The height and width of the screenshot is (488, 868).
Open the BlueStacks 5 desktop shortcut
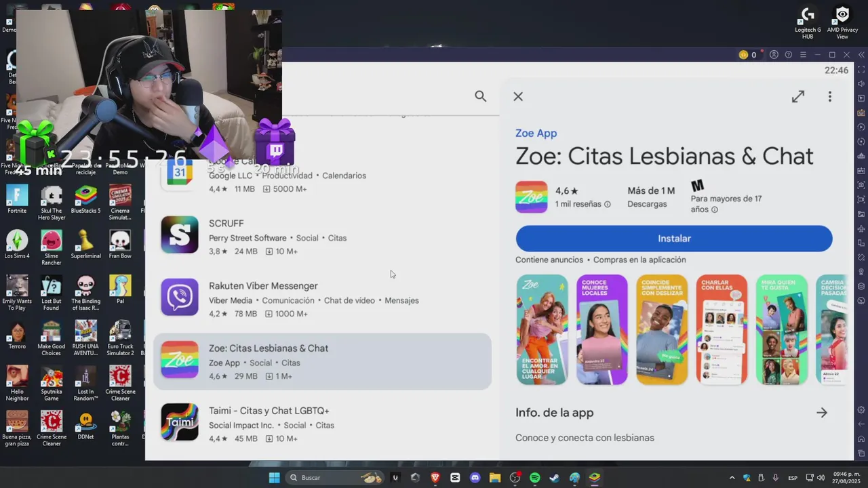point(85,199)
